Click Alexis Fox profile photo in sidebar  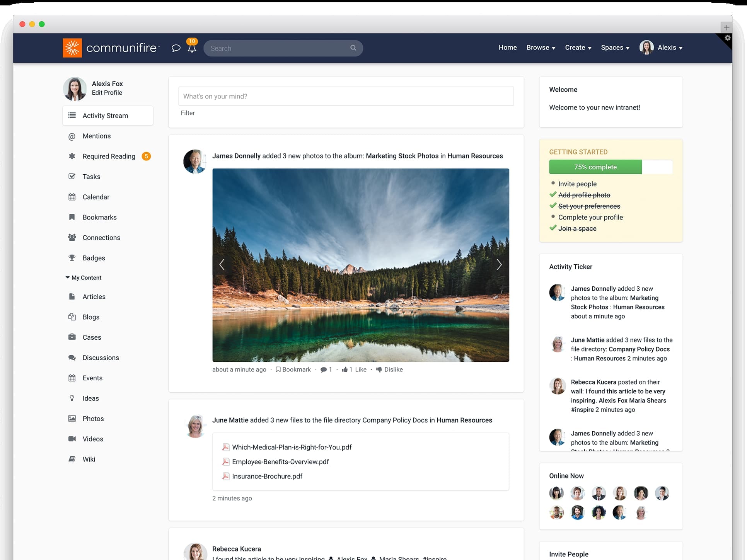[x=75, y=89]
